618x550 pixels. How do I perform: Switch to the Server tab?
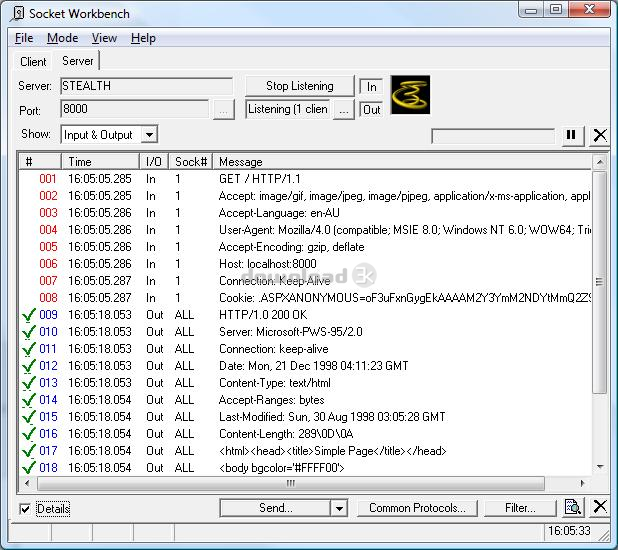pos(77,61)
